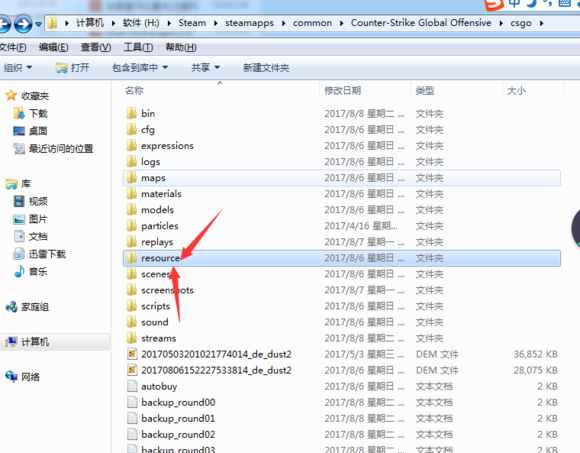
Task: Open the Organize (组织) dropdown
Action: (x=18, y=68)
